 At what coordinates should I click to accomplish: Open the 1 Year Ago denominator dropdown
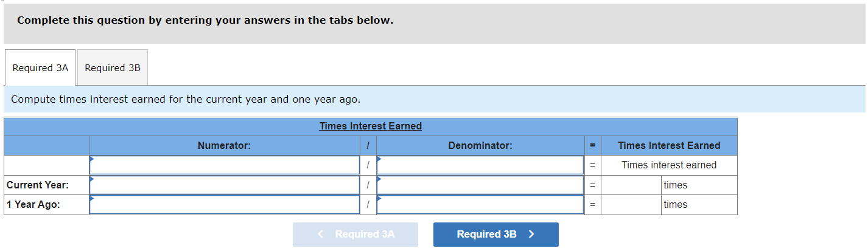(480, 205)
